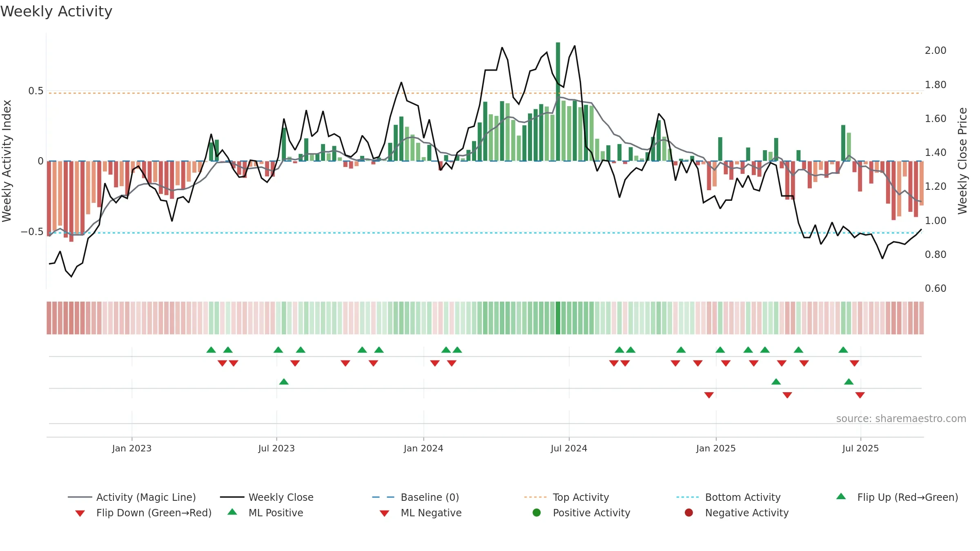Click the Negative Activity red circle legend
The height and width of the screenshot is (551, 980).
click(x=689, y=513)
